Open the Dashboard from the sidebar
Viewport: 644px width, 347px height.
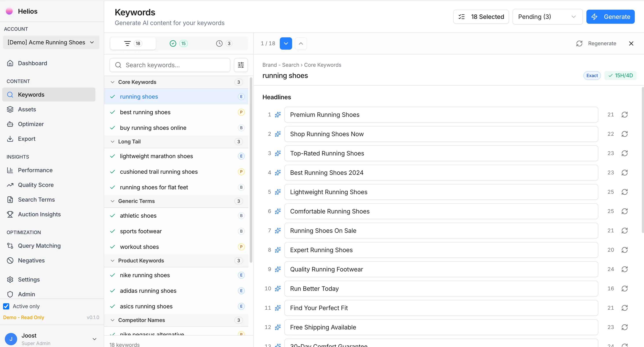(32, 63)
